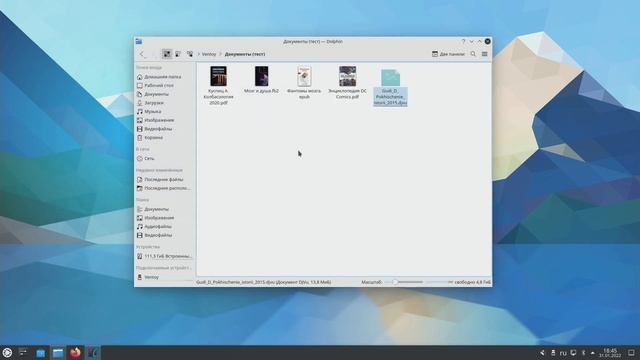Select the Энциклопедия DC Comics.pdf file
The width and height of the screenshot is (640, 360).
click(347, 82)
